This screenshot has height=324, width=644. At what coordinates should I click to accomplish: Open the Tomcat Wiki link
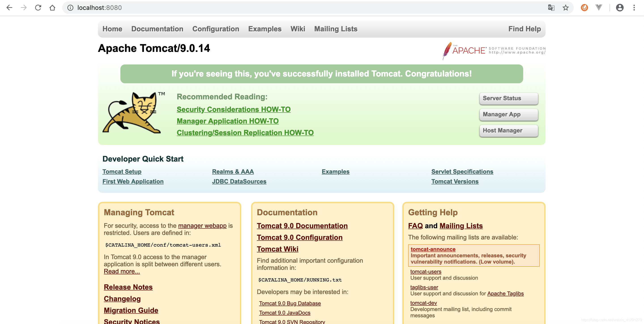(x=277, y=249)
